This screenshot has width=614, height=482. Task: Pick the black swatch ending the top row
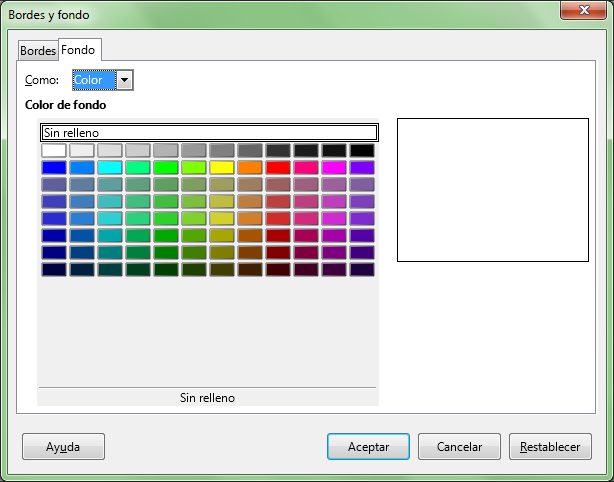point(362,150)
